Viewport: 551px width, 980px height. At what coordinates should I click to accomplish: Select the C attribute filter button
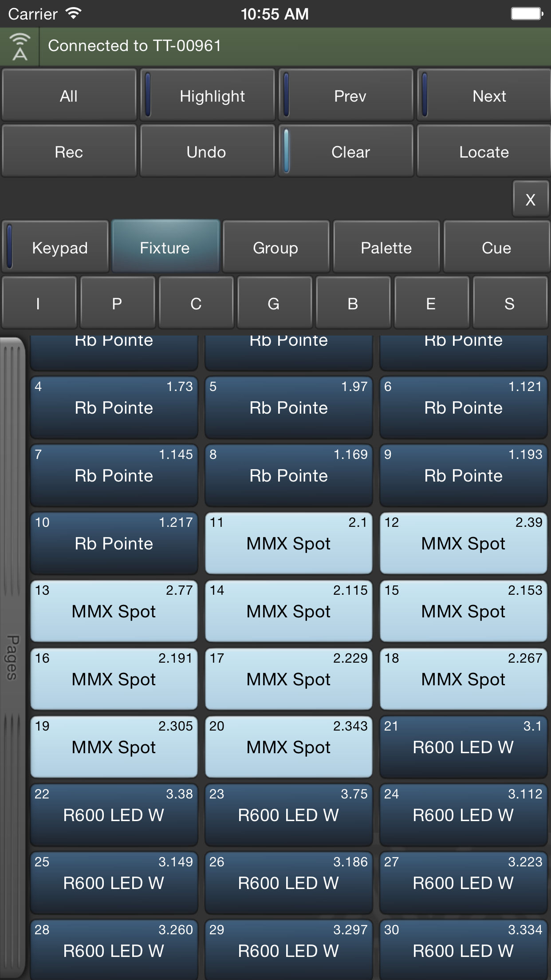(x=196, y=303)
